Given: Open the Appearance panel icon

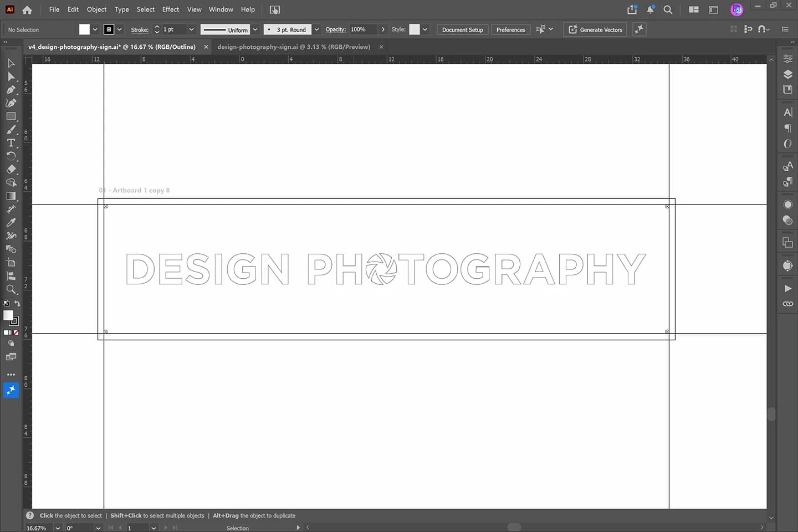Looking at the screenshot, I should [x=787, y=205].
